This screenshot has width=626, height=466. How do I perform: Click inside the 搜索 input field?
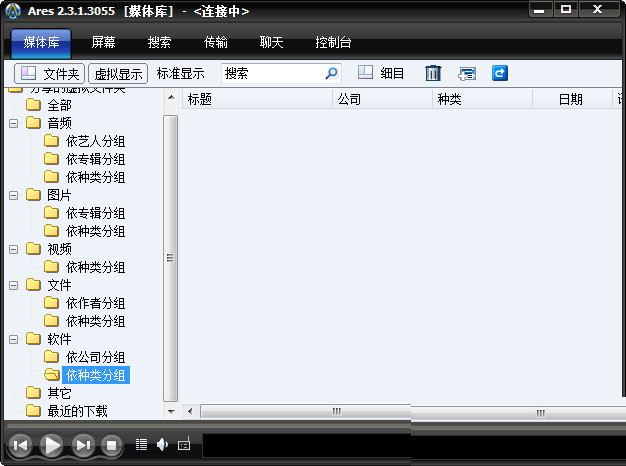point(270,73)
